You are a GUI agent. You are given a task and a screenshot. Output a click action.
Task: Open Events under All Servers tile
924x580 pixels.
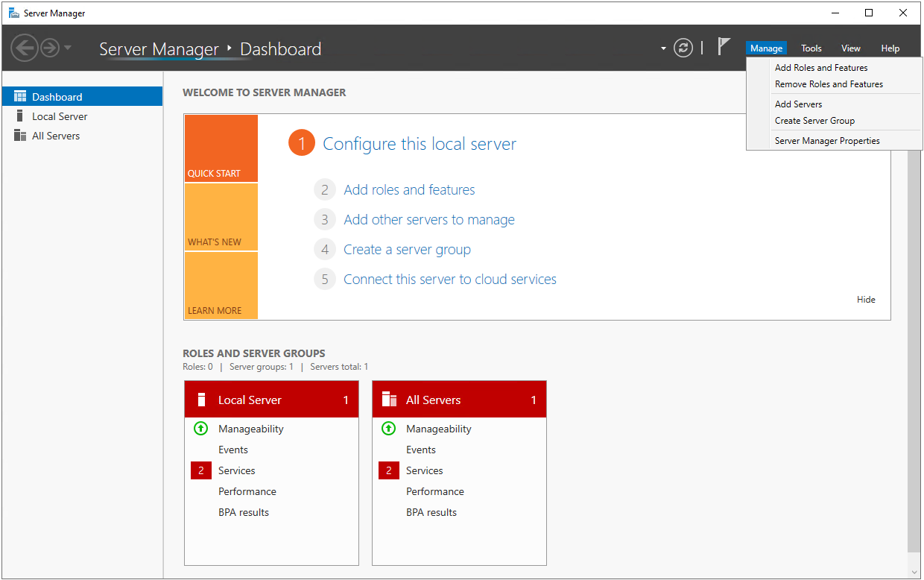point(421,450)
